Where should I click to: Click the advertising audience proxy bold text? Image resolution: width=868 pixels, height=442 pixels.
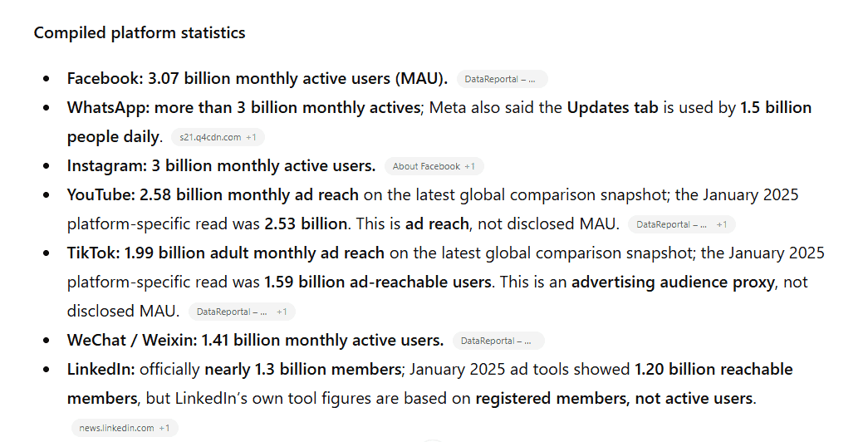pyautogui.click(x=673, y=282)
